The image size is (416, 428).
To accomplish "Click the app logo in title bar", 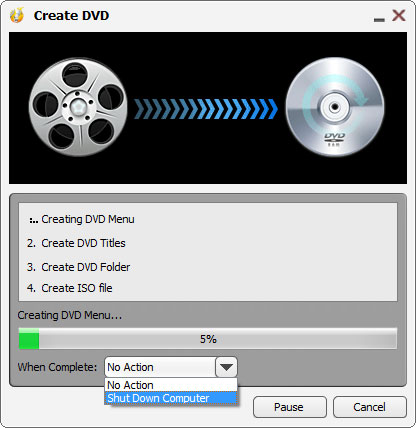I will 17,15.
